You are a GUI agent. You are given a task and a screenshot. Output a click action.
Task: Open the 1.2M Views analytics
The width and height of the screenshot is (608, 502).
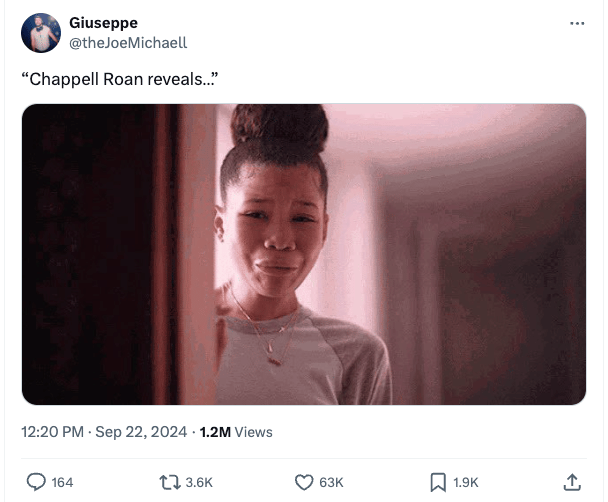[236, 432]
